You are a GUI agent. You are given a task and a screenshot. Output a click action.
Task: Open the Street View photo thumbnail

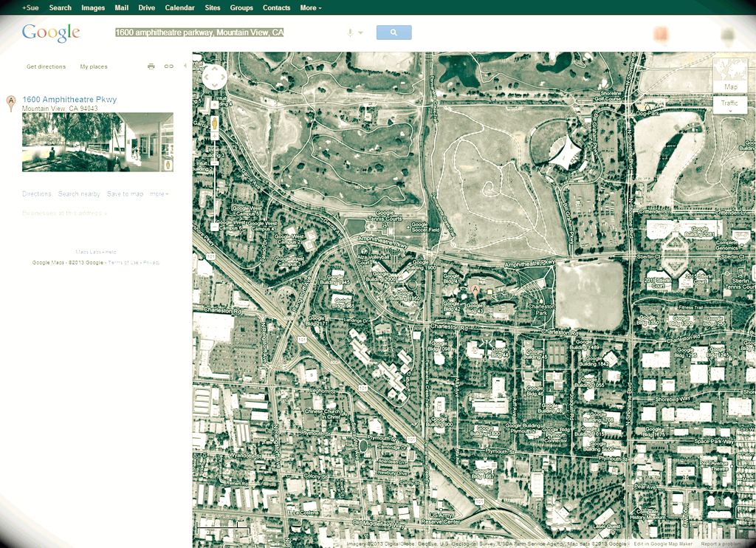pyautogui.click(x=97, y=142)
